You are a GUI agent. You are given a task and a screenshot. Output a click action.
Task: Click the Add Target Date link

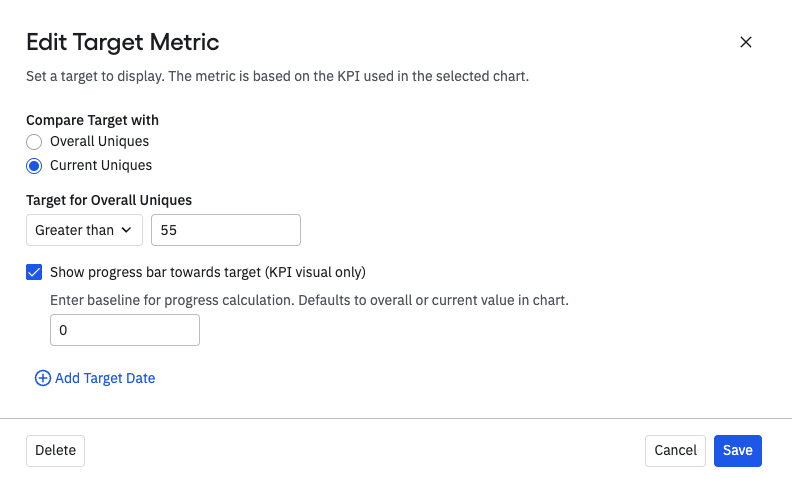105,378
